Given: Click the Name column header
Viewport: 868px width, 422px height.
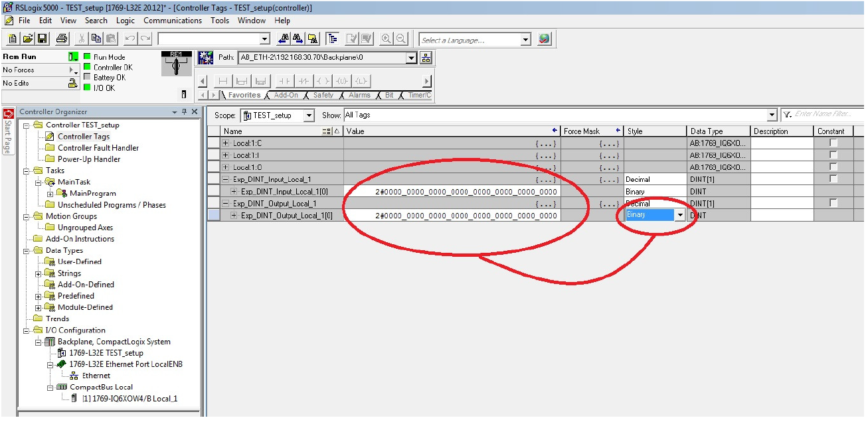Looking at the screenshot, I should [282, 131].
